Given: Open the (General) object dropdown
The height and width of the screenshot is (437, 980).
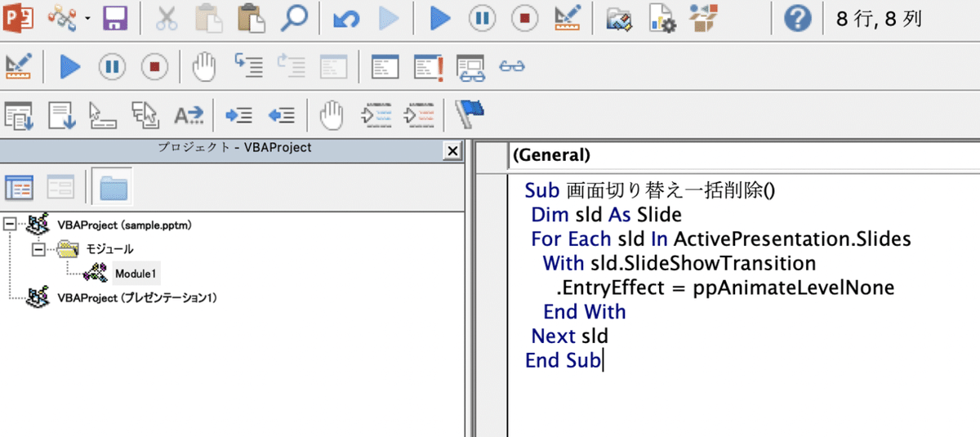Looking at the screenshot, I should pyautogui.click(x=743, y=155).
